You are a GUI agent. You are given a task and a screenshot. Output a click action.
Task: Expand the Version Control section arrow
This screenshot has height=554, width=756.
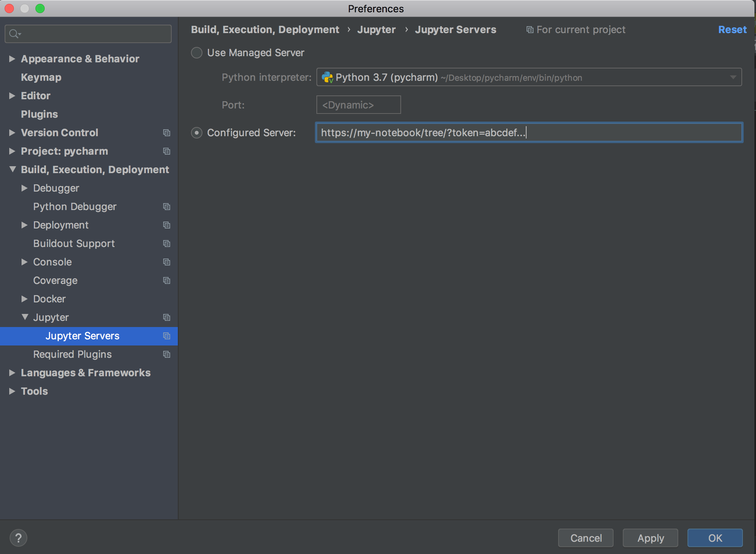click(12, 132)
